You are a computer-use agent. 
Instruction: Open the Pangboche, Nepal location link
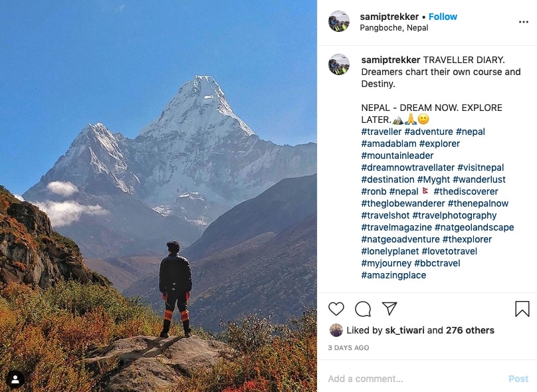pos(394,28)
